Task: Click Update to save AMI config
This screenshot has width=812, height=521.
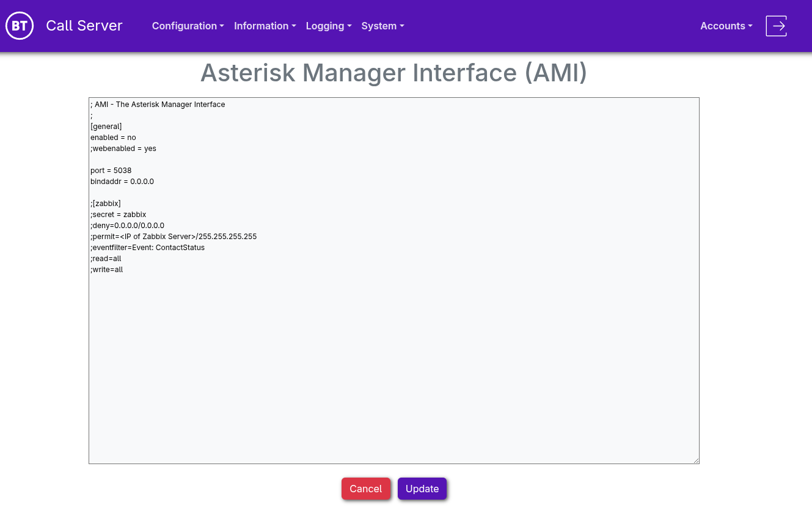Action: click(422, 489)
